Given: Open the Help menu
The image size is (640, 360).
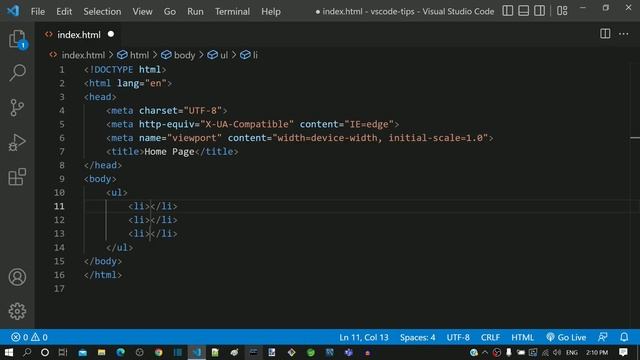Looking at the screenshot, I should 271,11.
